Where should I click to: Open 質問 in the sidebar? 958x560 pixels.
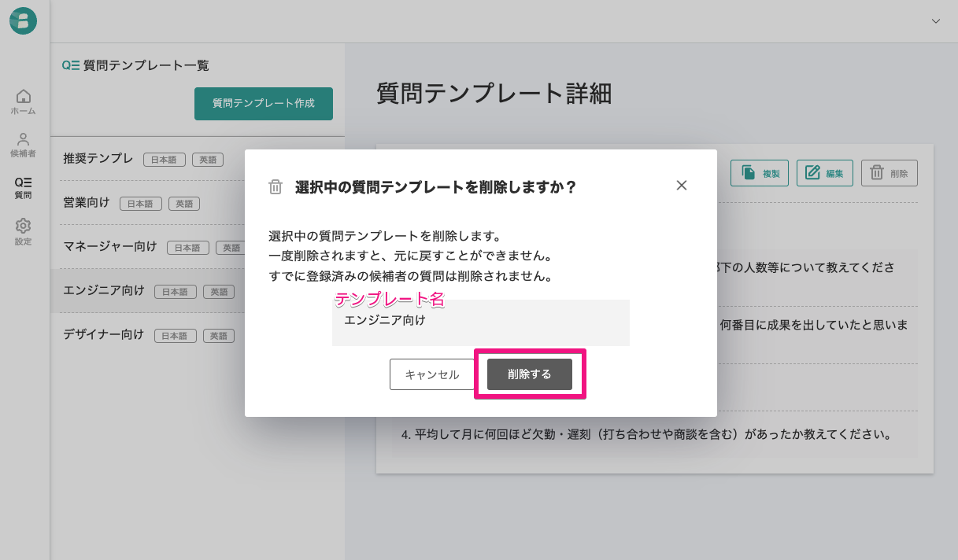click(24, 188)
